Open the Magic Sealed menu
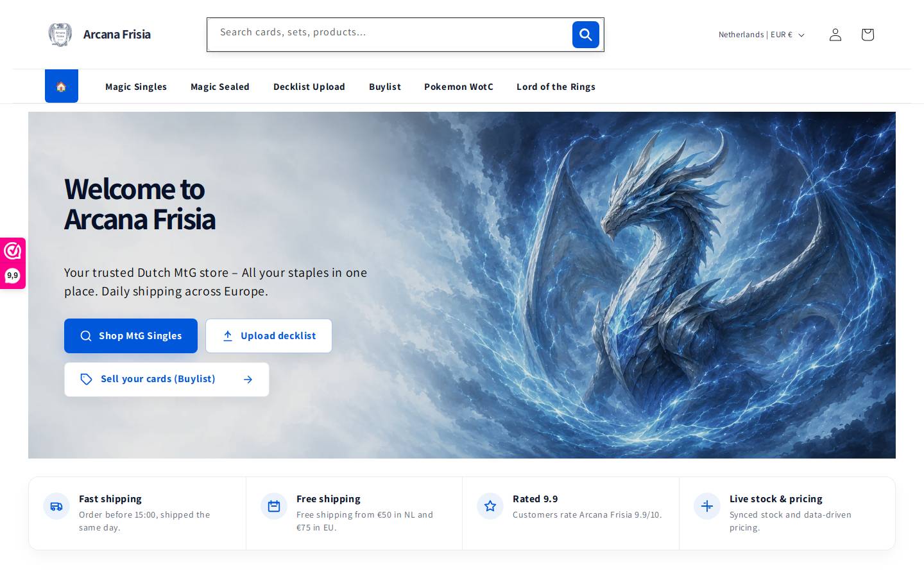924x578 pixels. click(x=220, y=87)
